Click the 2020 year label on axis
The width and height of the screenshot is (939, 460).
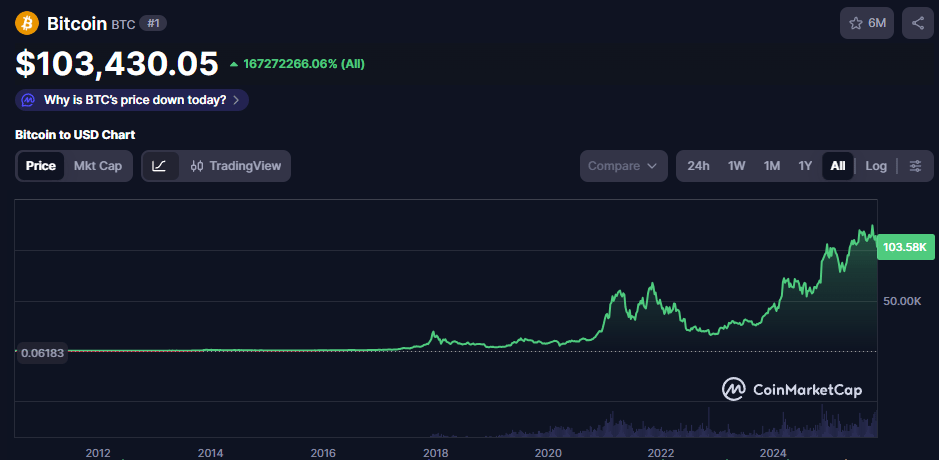point(548,452)
